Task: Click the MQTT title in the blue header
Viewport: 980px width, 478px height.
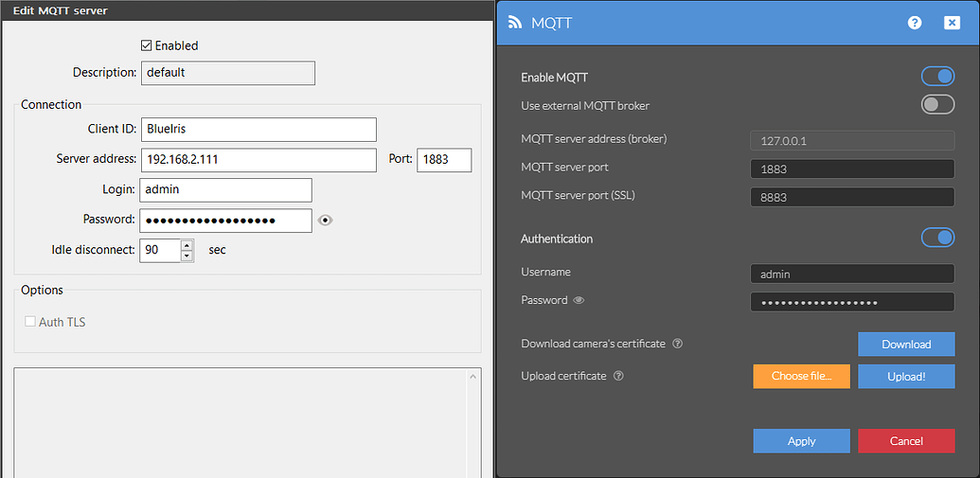Action: point(551,23)
